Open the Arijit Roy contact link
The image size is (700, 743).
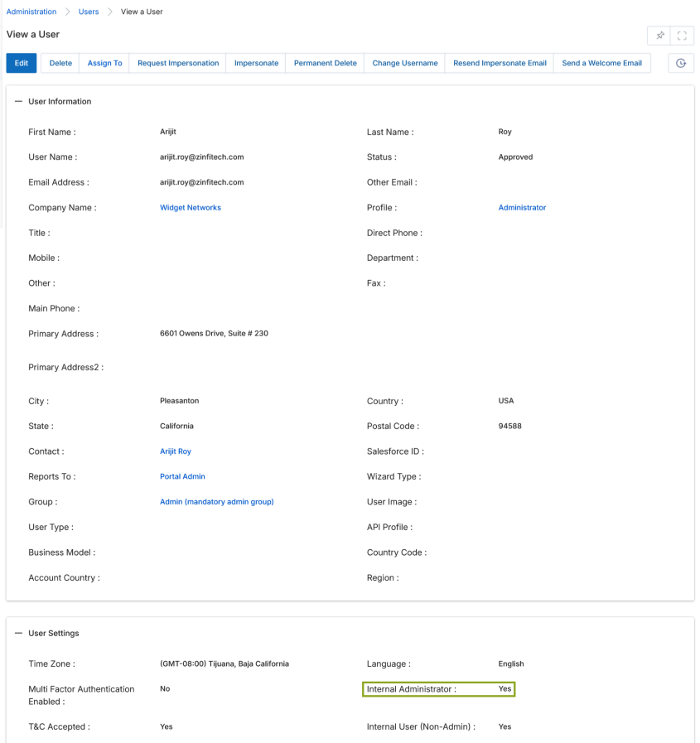176,451
